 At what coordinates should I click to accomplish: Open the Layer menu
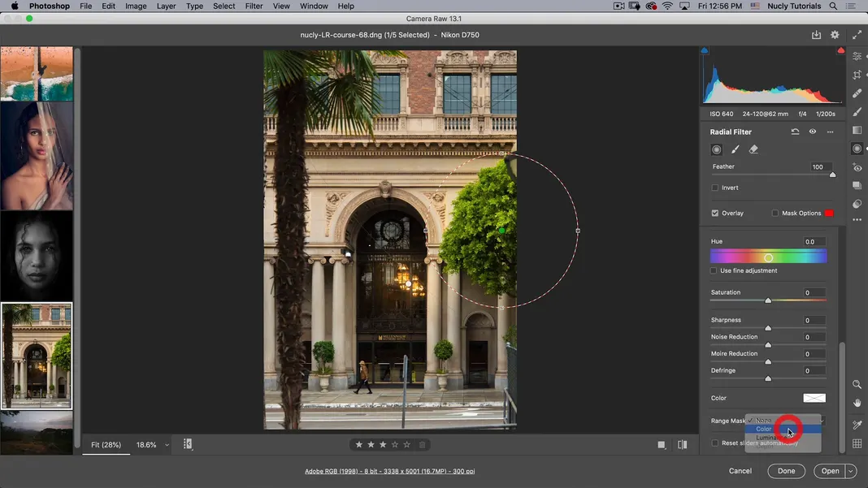pos(166,6)
